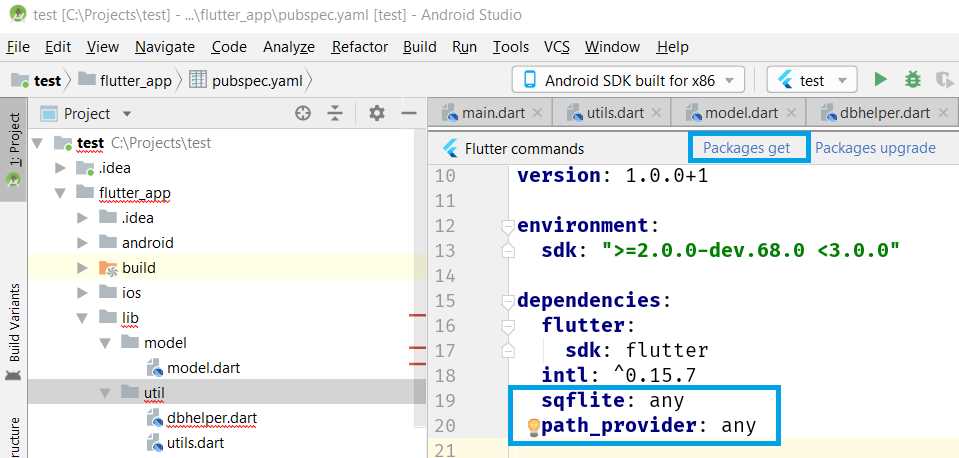This screenshot has width=959, height=458.
Task: Close the utils.dart tab
Action: pos(656,113)
